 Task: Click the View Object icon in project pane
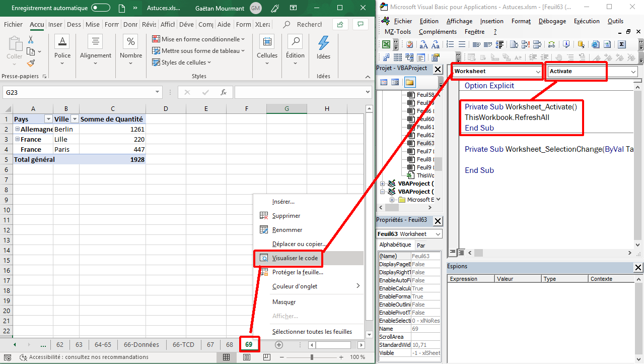click(x=395, y=82)
